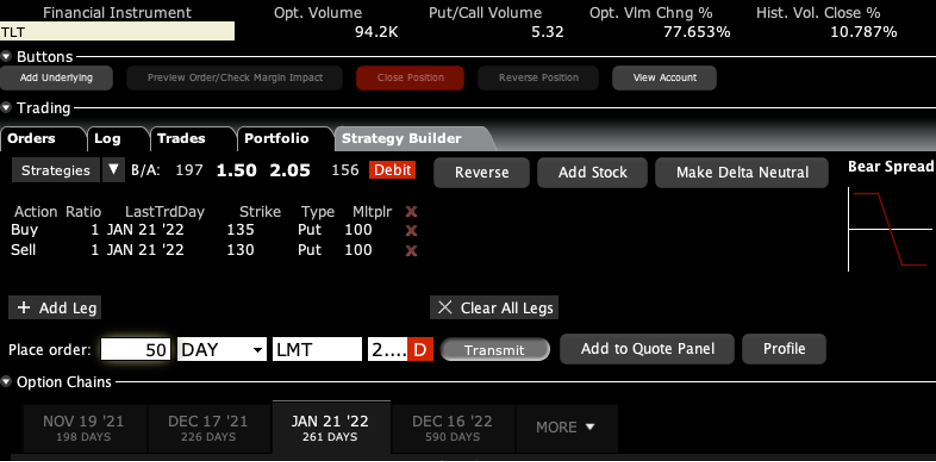This screenshot has height=462, width=936.
Task: Open the Strategies dropdown arrow
Action: point(114,170)
